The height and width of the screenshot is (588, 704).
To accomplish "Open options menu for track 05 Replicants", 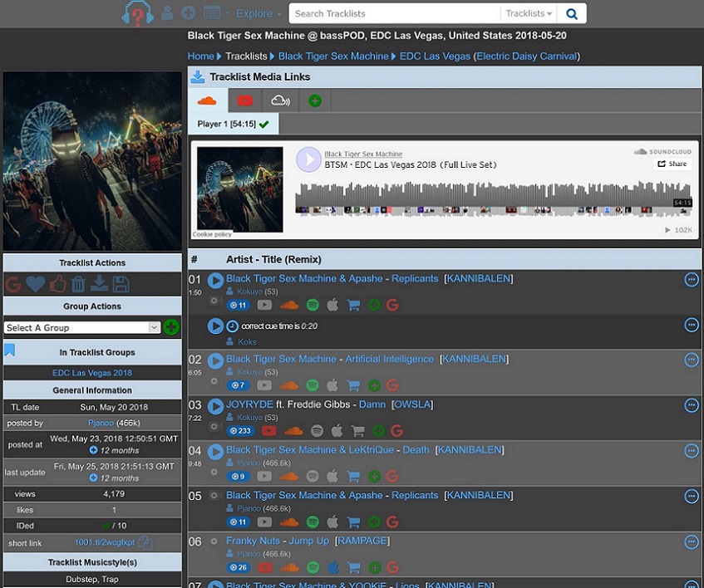I will pyautogui.click(x=692, y=497).
